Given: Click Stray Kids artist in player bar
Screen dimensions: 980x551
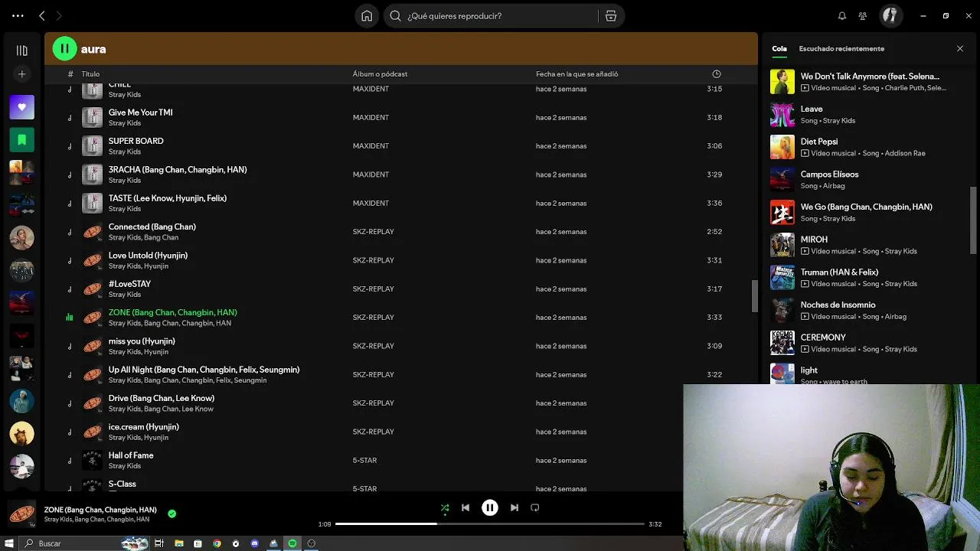Looking at the screenshot, I should [57, 520].
